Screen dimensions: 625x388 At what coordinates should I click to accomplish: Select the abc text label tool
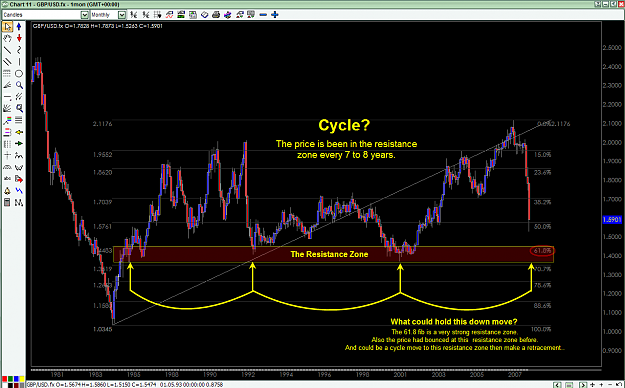click(7, 179)
